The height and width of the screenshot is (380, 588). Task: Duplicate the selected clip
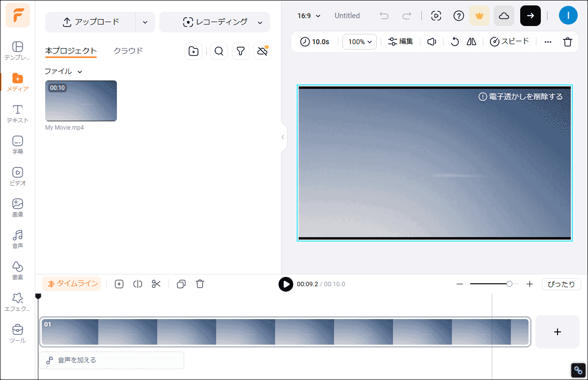181,284
